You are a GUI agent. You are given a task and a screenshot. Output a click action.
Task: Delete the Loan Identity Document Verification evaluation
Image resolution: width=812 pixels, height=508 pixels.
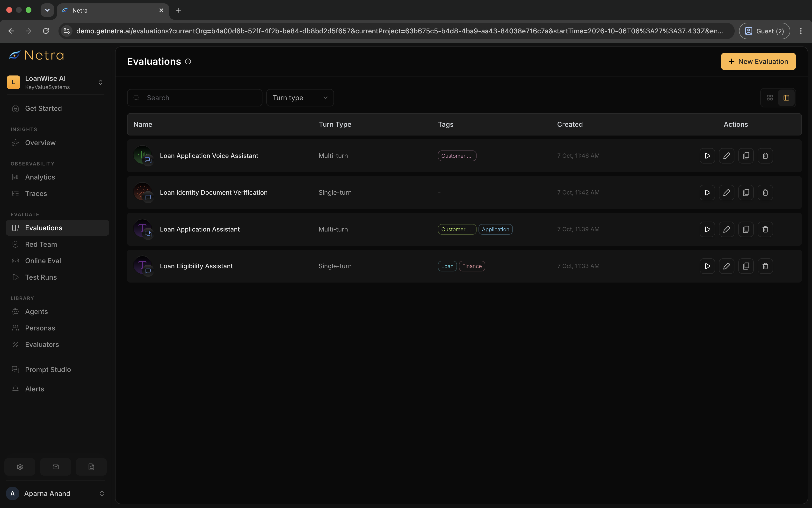coord(765,193)
